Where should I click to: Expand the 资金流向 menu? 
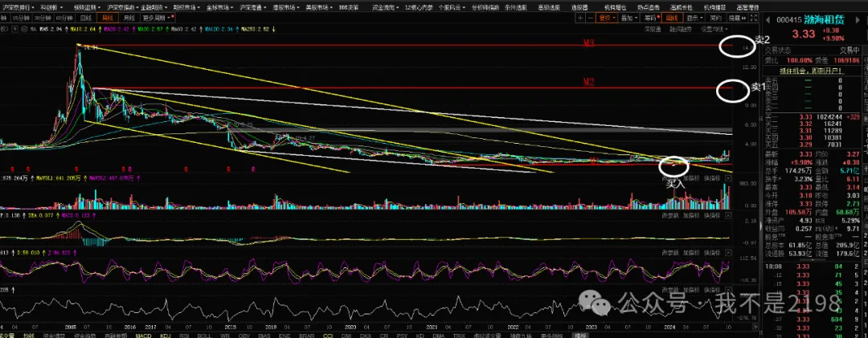pyautogui.click(x=384, y=8)
